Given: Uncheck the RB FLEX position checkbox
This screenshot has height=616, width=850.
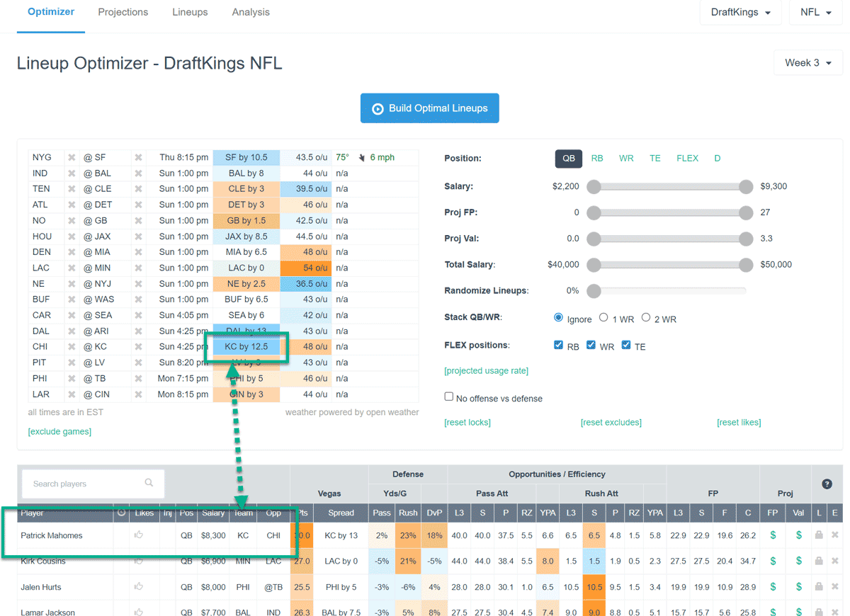Looking at the screenshot, I should pos(559,345).
